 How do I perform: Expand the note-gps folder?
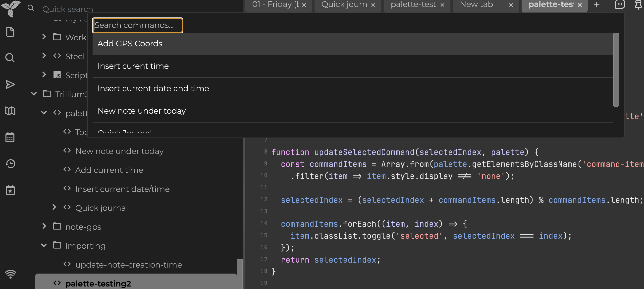[44, 226]
